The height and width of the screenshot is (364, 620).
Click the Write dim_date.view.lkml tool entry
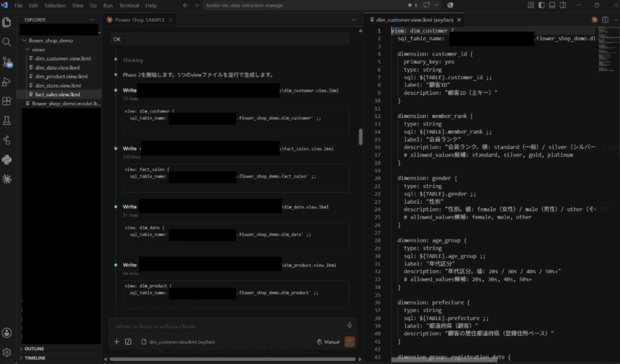[x=226, y=207]
